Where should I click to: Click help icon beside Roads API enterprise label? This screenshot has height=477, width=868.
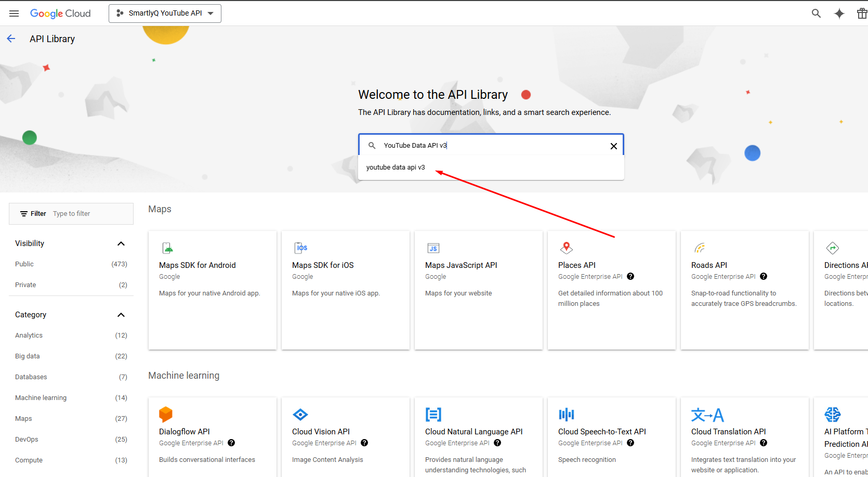click(764, 276)
